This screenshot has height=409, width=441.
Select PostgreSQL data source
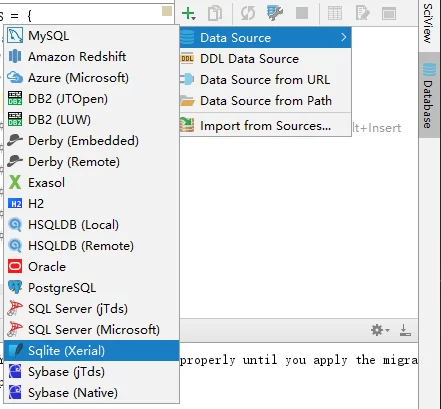[x=92, y=288]
